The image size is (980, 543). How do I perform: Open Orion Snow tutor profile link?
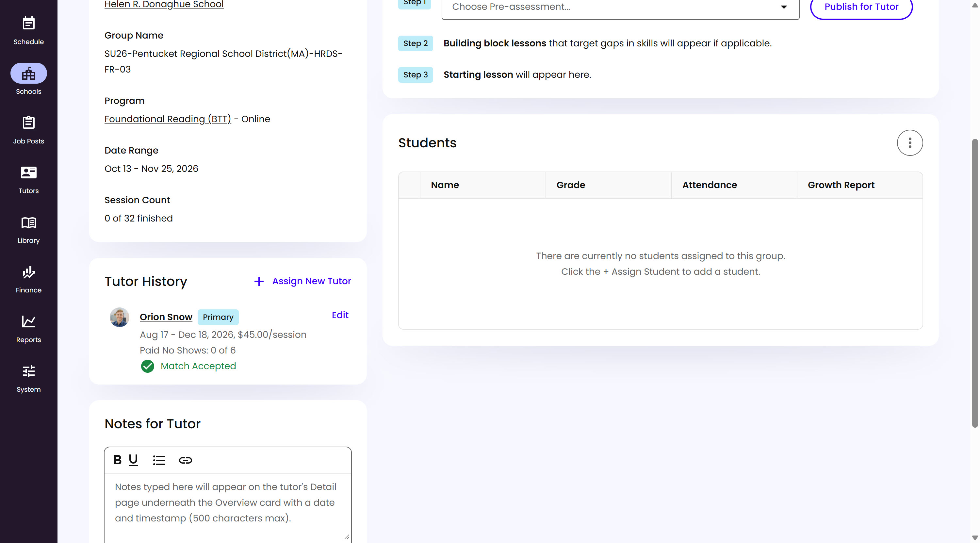point(166,317)
